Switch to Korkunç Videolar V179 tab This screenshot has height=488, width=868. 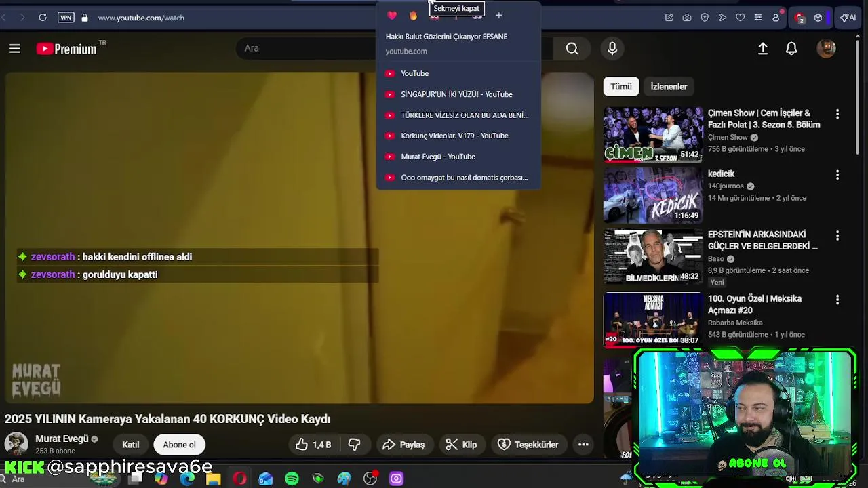pos(458,136)
